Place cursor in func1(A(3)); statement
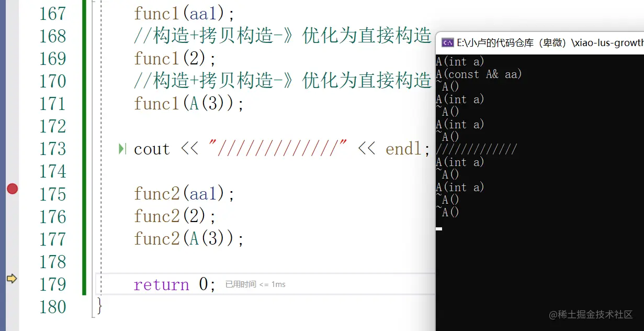 pos(189,104)
